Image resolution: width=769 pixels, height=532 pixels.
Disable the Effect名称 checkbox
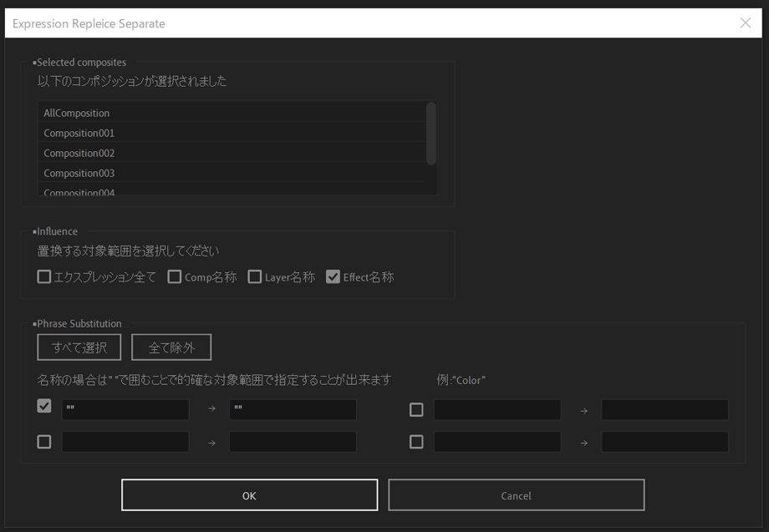click(x=333, y=276)
